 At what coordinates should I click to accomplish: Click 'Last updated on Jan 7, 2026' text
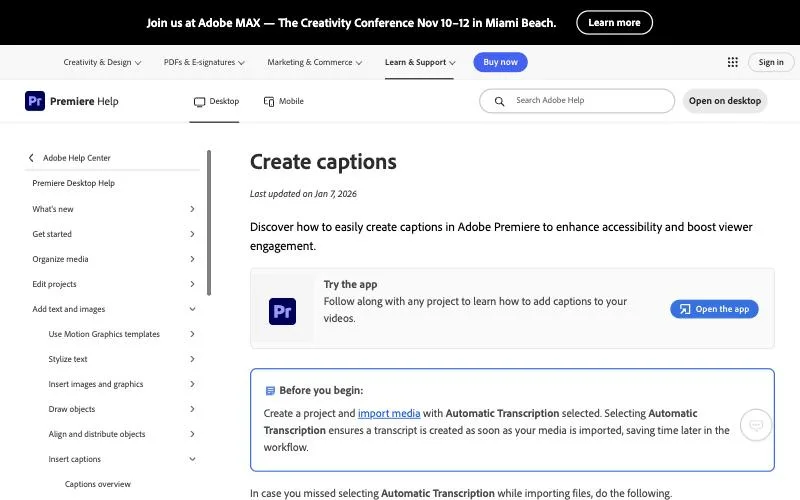pos(303,194)
